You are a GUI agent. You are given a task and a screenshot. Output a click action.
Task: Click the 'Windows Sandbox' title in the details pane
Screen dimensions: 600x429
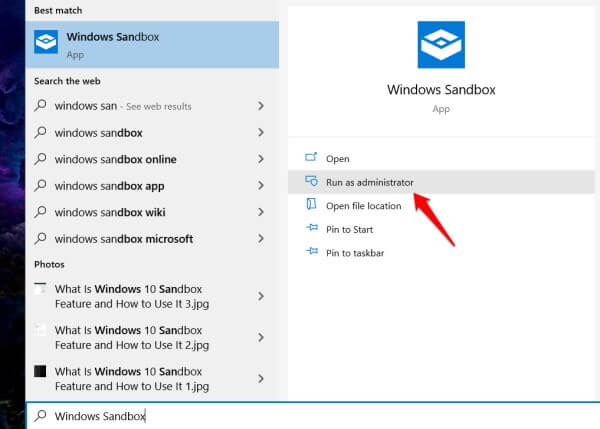(441, 90)
